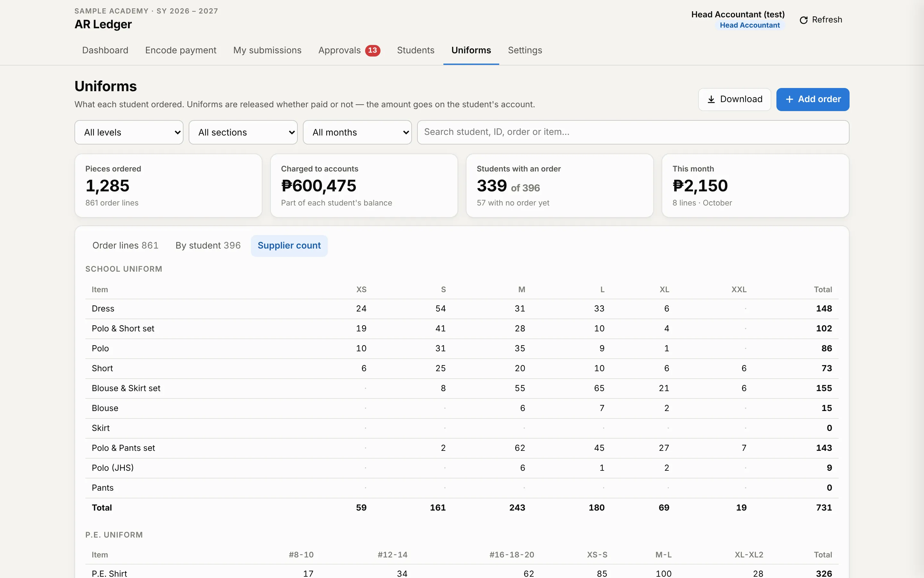
Task: Click the #16-18-20 size column header
Action: point(512,555)
